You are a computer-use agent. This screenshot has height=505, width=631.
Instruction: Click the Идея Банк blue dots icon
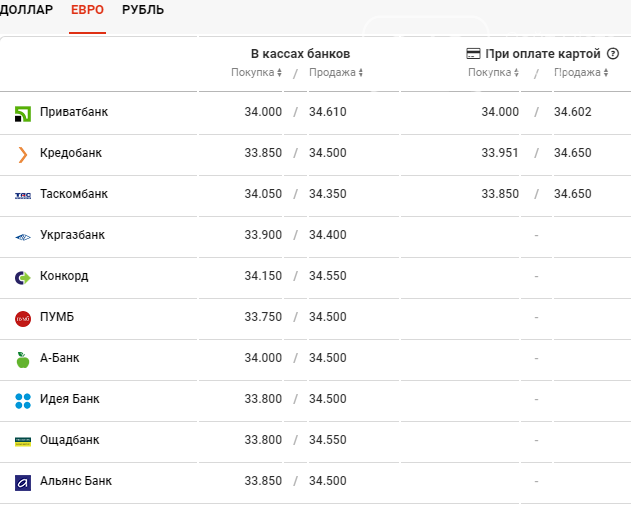[23, 401]
